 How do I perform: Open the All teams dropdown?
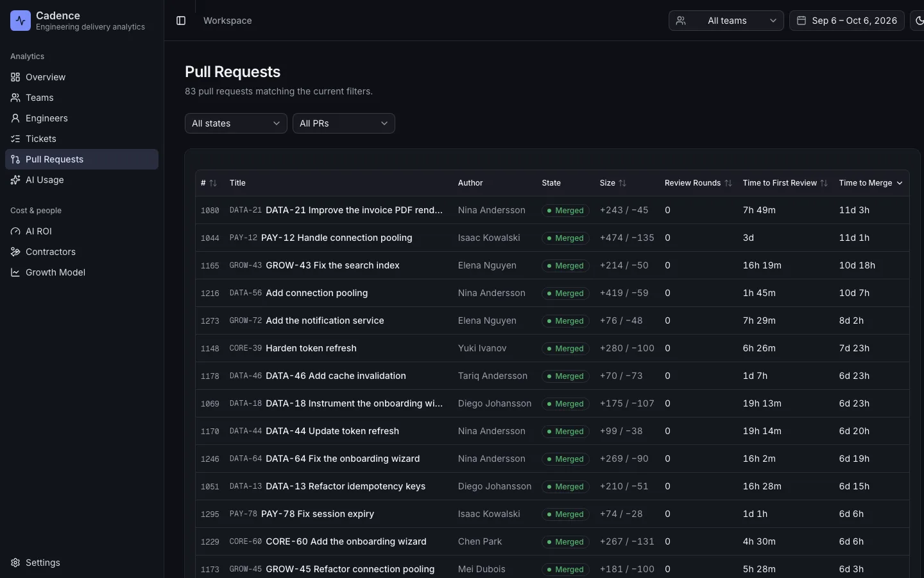point(726,21)
